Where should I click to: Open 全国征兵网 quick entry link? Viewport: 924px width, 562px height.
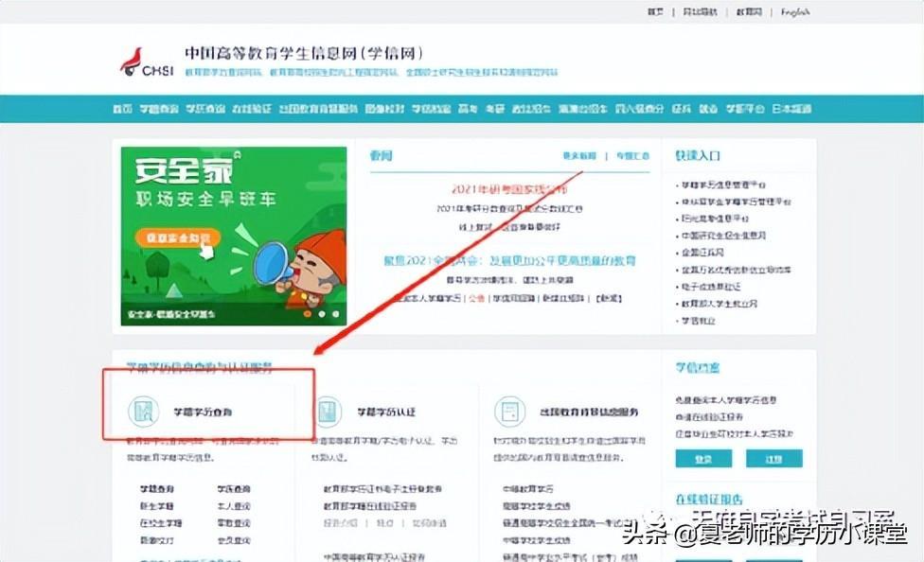click(702, 253)
